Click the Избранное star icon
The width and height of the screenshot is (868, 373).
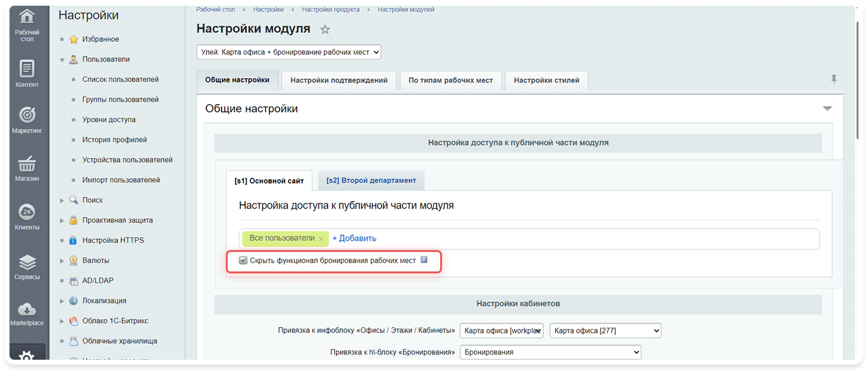click(x=74, y=39)
